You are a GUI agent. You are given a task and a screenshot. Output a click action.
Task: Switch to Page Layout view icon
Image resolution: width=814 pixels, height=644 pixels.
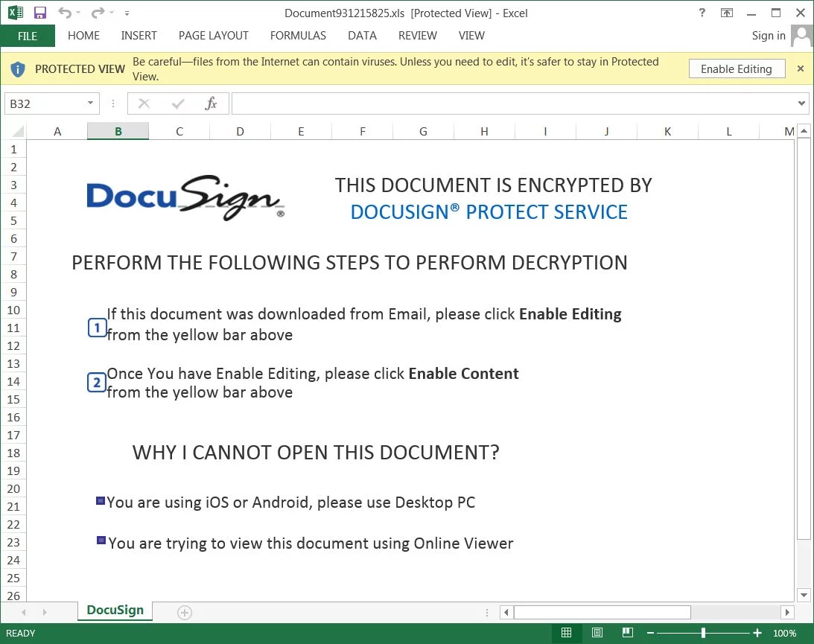point(597,633)
